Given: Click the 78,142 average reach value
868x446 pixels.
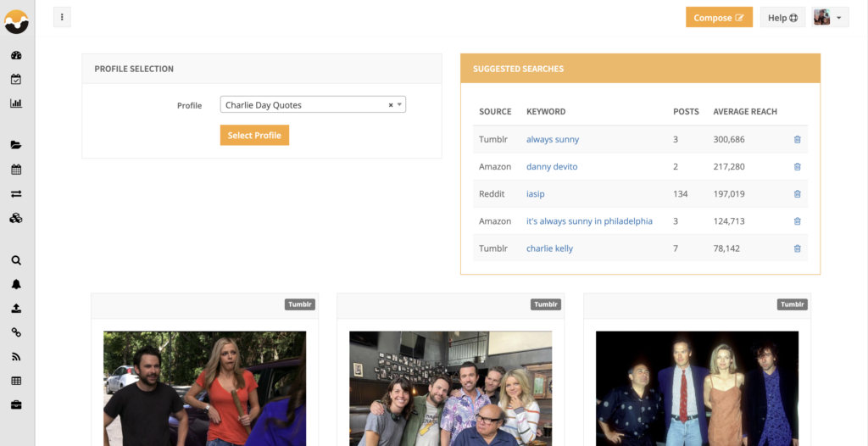Looking at the screenshot, I should [726, 248].
